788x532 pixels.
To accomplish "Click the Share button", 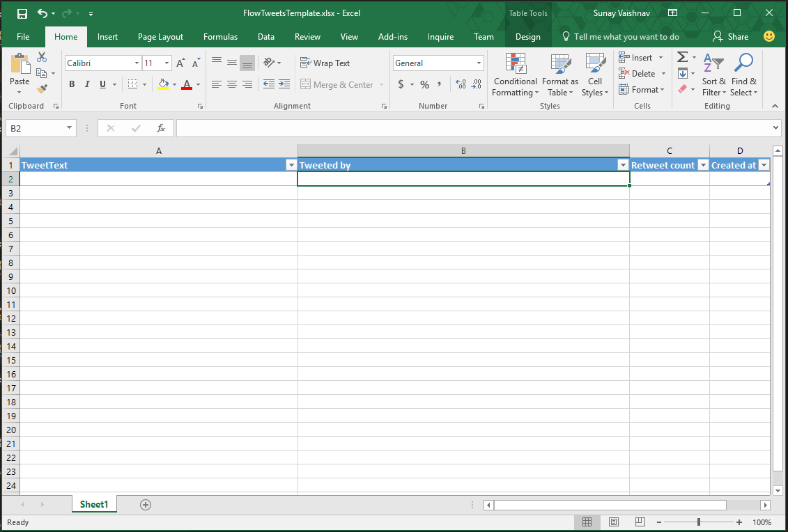I will coord(730,37).
